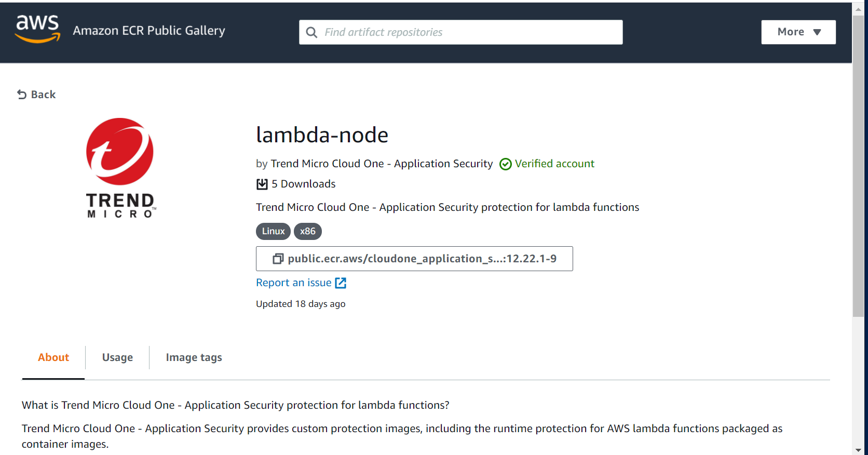868x455 pixels.
Task: Click the verified account checkmark icon
Action: click(505, 164)
